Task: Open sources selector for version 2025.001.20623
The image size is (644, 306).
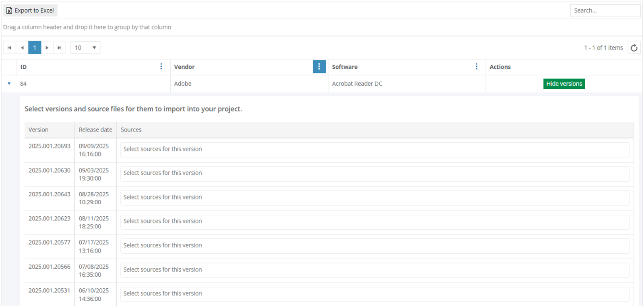Action: pos(375,222)
